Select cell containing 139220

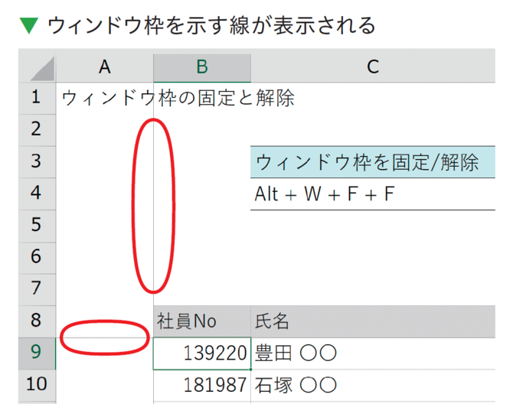coord(202,353)
